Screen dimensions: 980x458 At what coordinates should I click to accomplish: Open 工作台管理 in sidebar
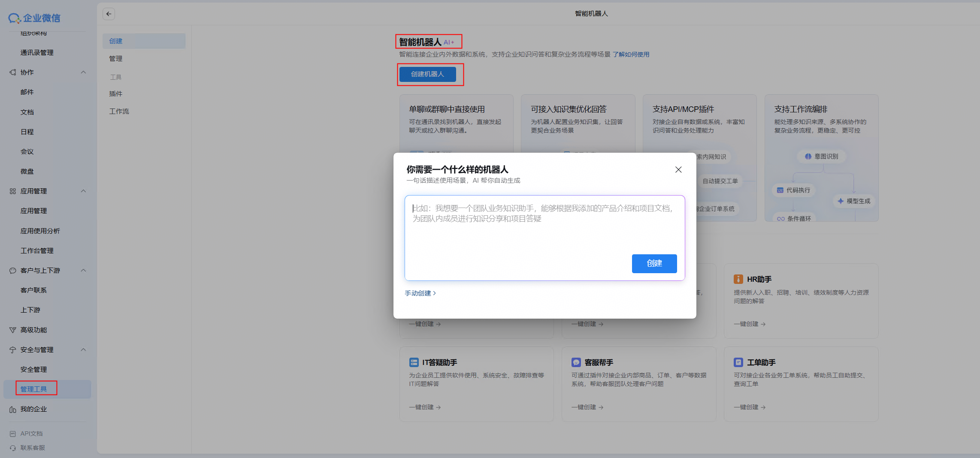point(37,251)
